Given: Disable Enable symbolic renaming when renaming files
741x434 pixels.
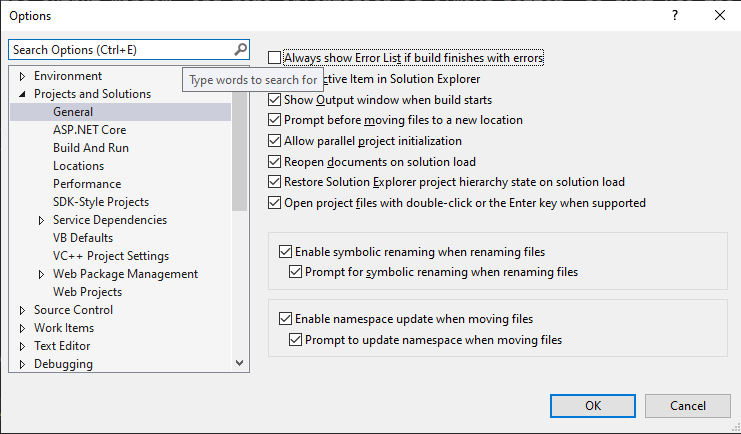Looking at the screenshot, I should 285,252.
